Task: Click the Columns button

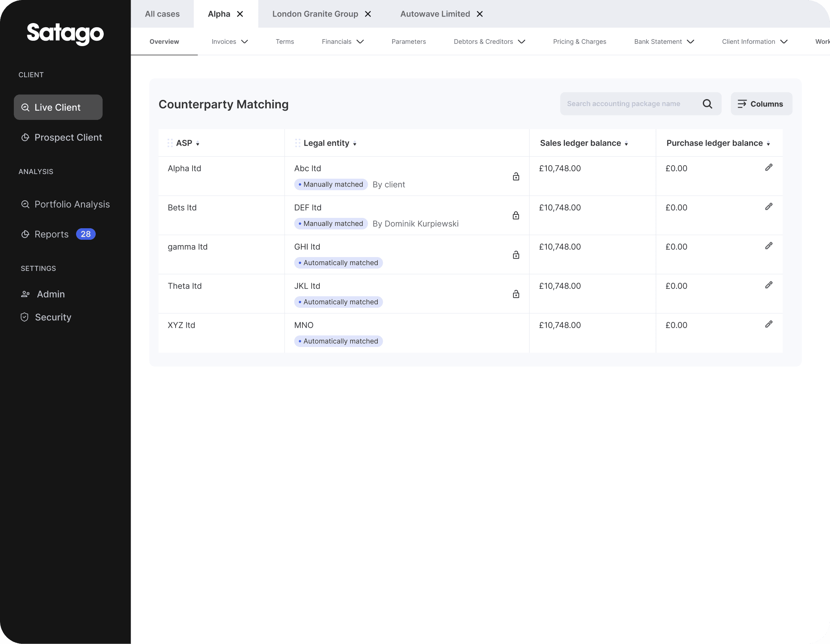Action: 761,104
